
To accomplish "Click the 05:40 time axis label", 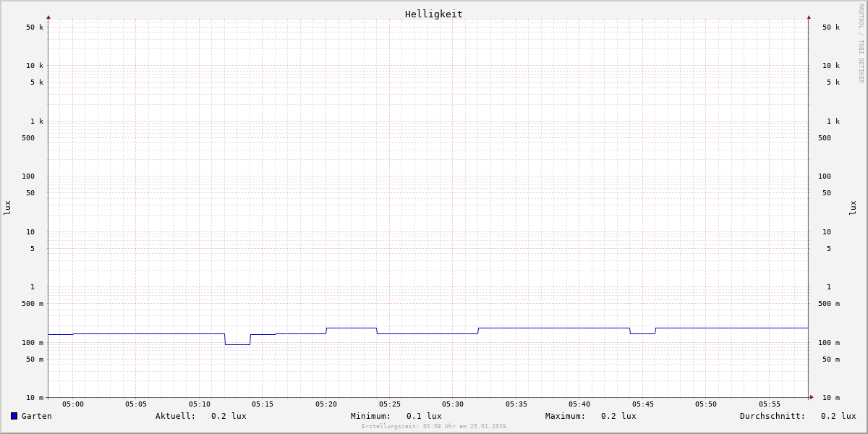I will click(x=579, y=404).
